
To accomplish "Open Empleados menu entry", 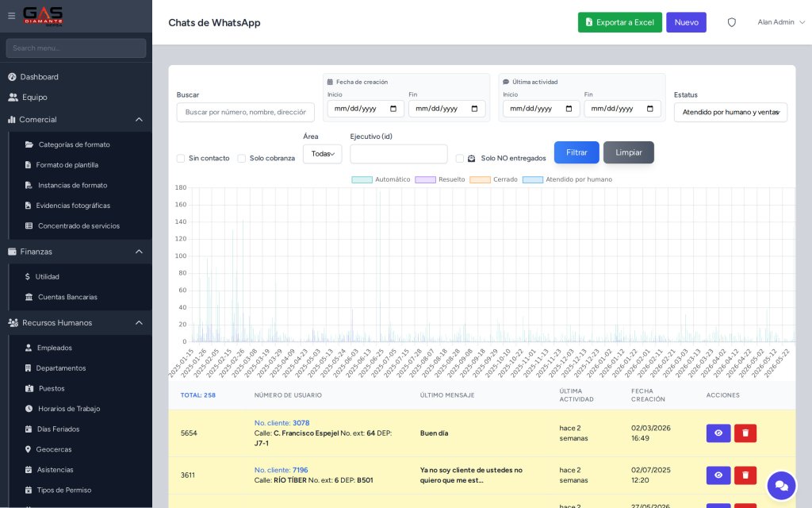I will click(55, 348).
